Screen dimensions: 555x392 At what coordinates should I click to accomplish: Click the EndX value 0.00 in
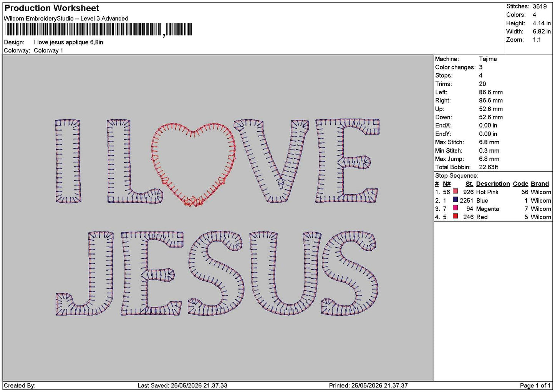point(488,126)
